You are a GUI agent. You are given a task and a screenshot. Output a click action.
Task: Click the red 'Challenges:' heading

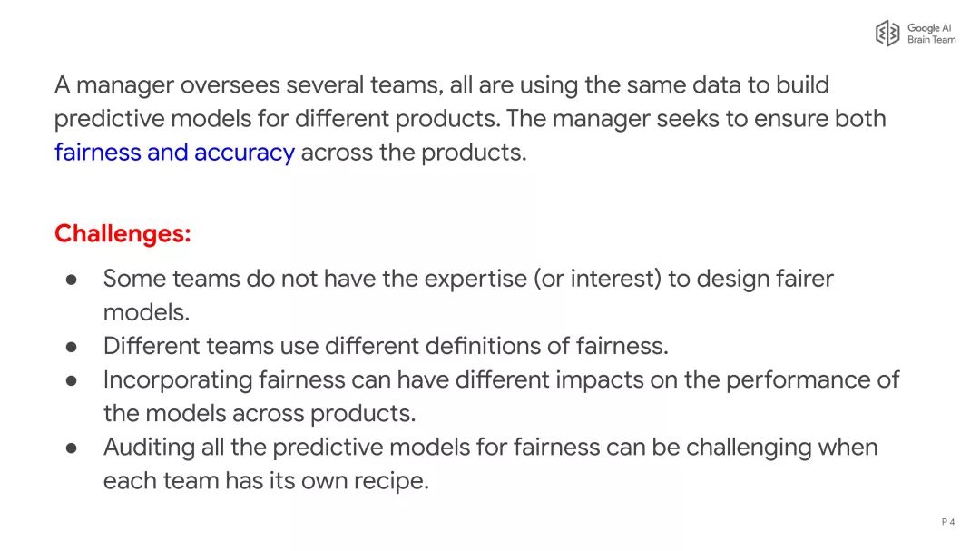[122, 233]
